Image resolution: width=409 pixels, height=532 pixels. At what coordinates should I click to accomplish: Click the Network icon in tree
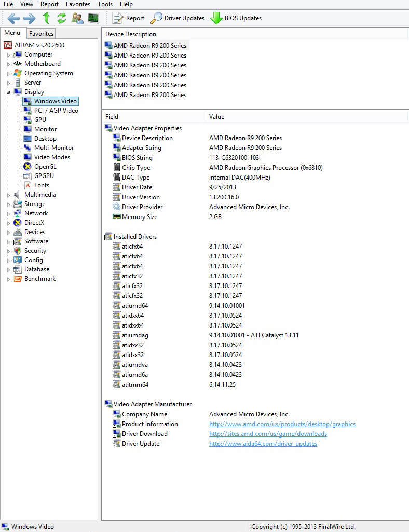17,213
